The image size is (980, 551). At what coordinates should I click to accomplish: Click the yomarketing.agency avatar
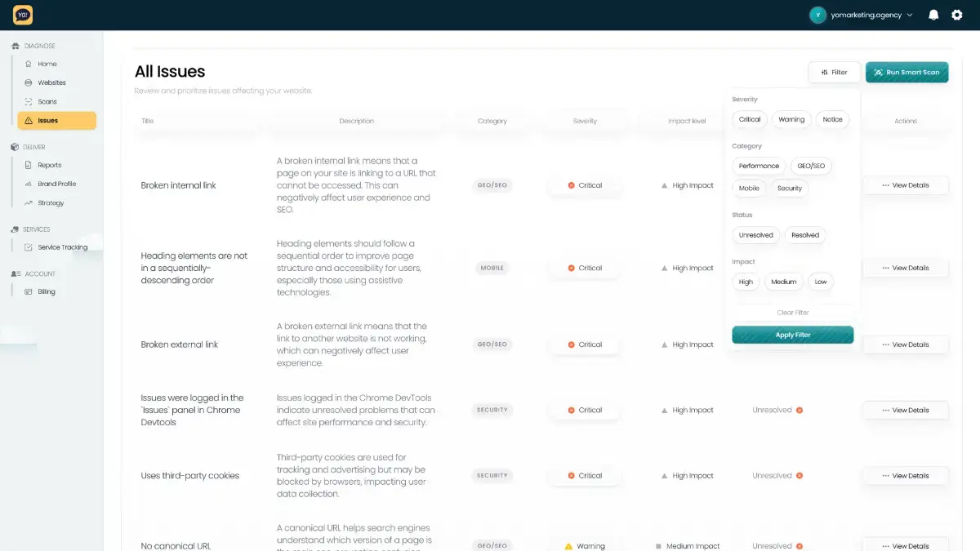817,15
